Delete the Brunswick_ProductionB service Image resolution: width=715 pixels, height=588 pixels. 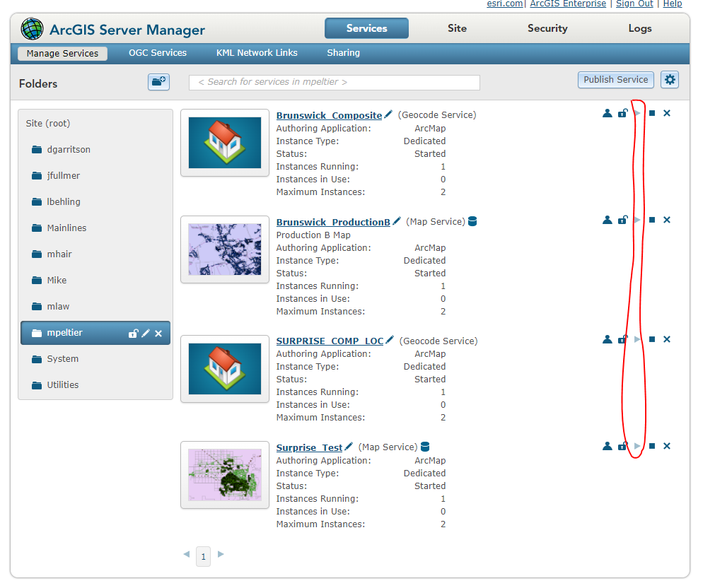pos(667,220)
